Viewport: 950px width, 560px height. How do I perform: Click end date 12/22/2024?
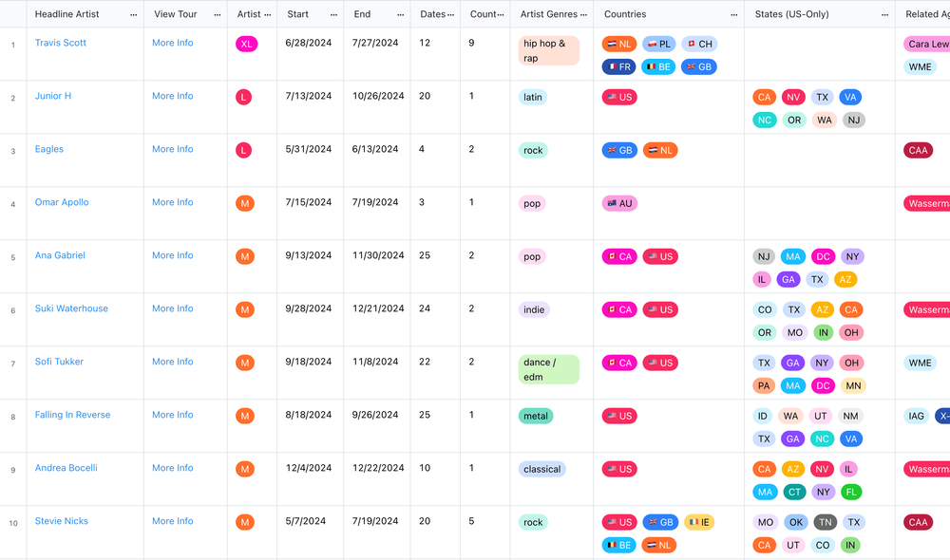(x=378, y=468)
